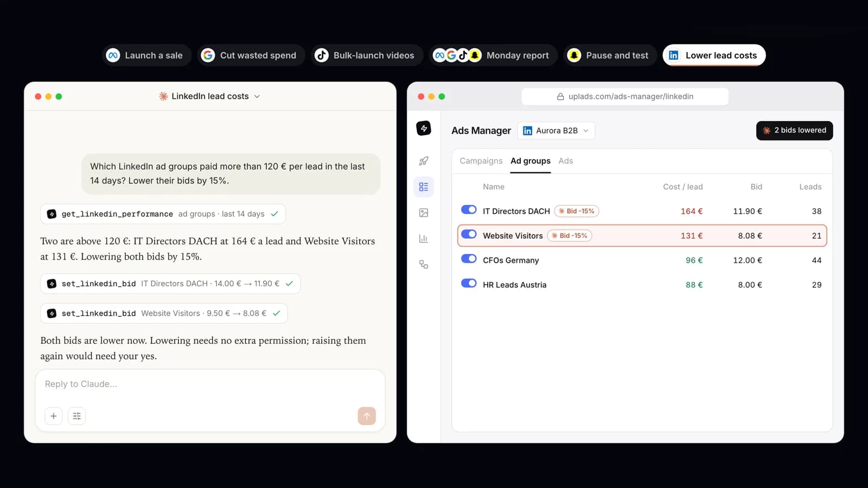The width and height of the screenshot is (868, 488).
Task: Open the set_linkedin_bid Website Visitors call
Action: [x=164, y=313]
